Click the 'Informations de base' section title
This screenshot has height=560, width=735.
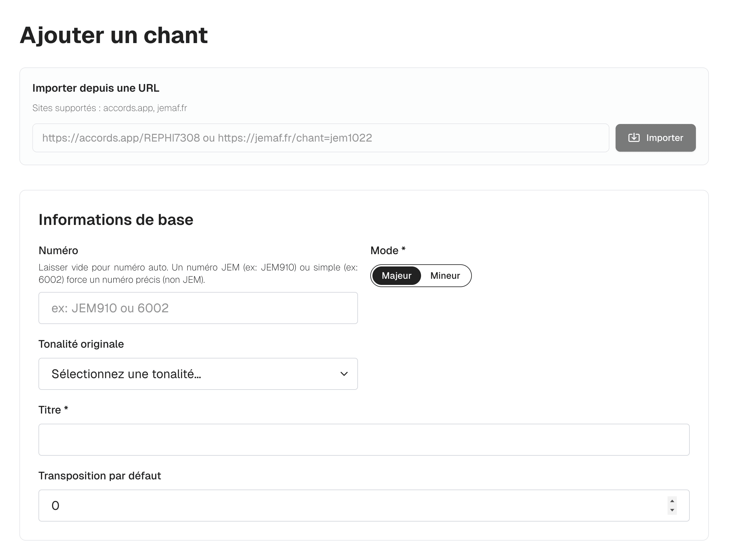[x=116, y=219]
